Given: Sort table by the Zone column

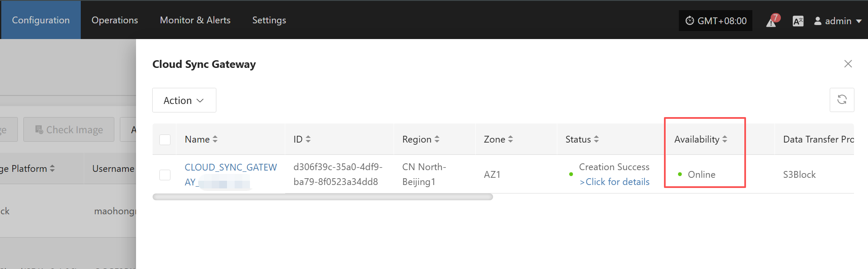Looking at the screenshot, I should pos(511,139).
